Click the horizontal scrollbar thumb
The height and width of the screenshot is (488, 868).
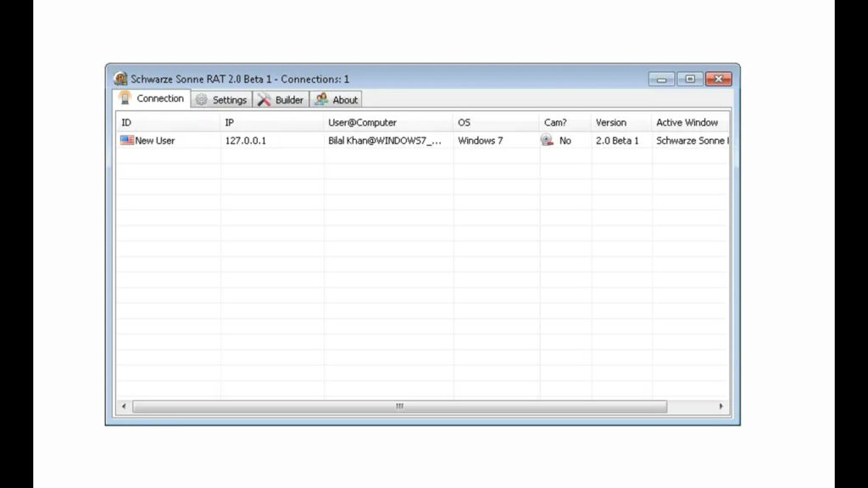coord(400,406)
